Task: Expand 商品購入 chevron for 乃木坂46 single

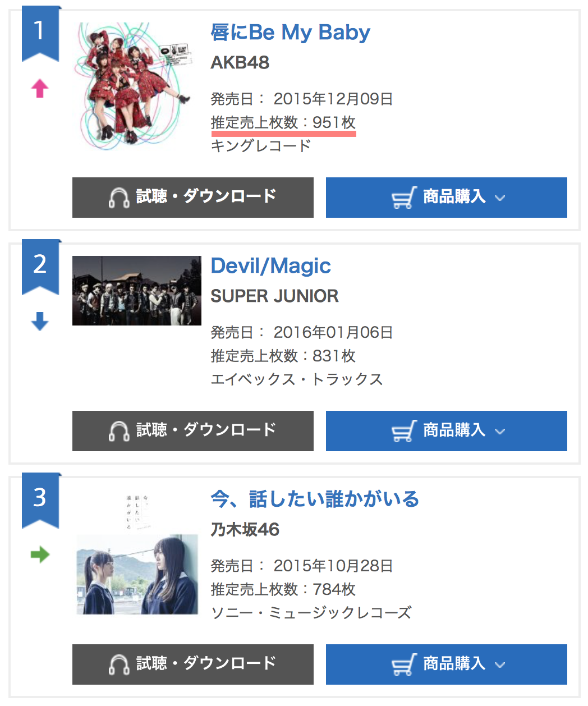Action: [x=500, y=665]
